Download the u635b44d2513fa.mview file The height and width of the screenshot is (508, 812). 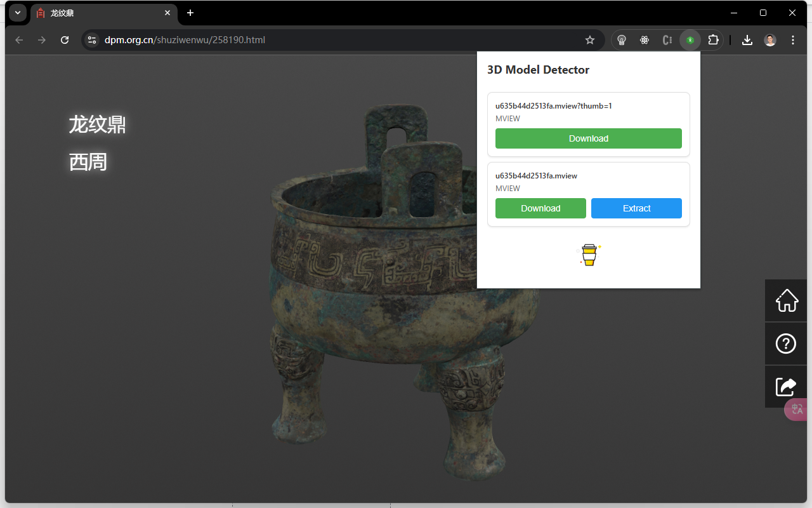[540, 208]
